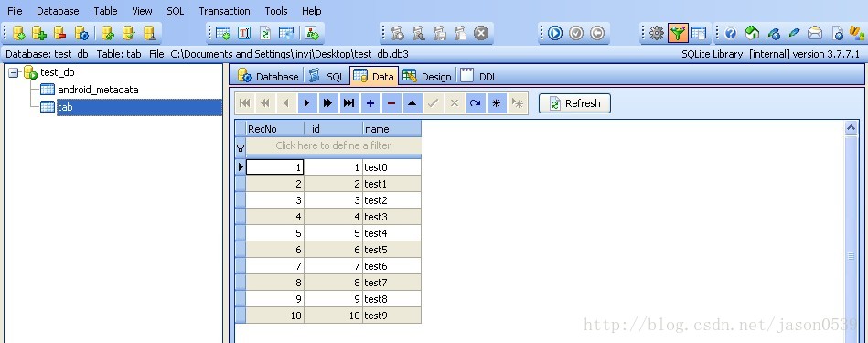Click the tree diagram icon with green star

point(312,33)
